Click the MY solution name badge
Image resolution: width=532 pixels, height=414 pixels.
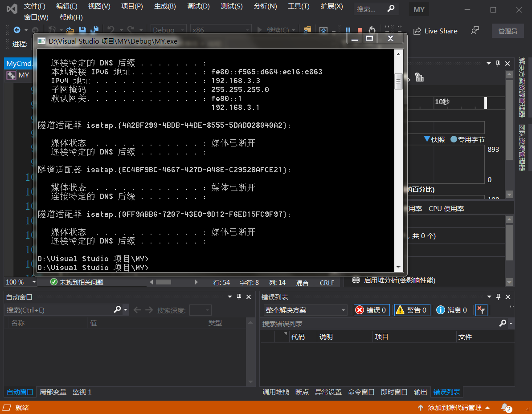coord(419,9)
